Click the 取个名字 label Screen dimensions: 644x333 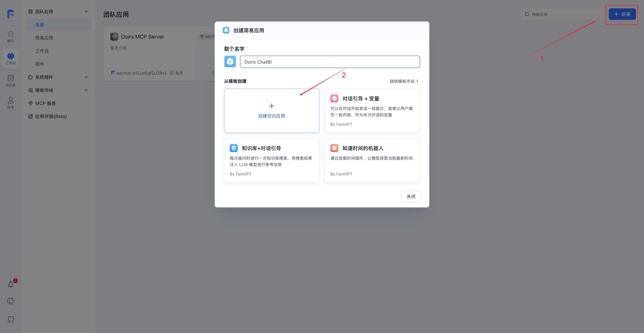point(234,49)
